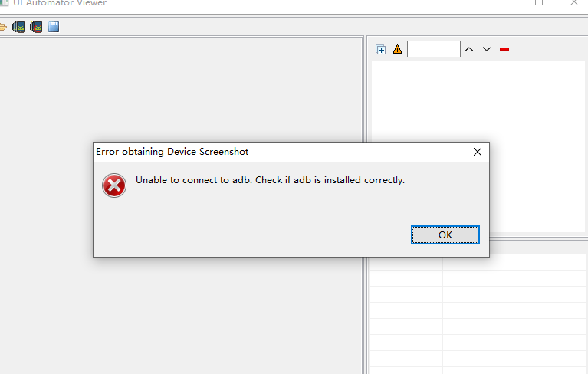The image size is (588, 374).
Task: Save the dump with the floppy disk icon
Action: pos(54,27)
